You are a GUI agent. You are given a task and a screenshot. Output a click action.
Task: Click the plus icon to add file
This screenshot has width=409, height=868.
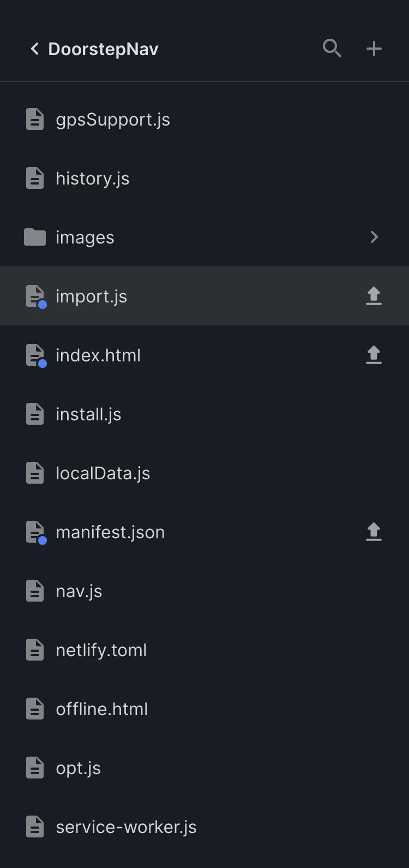click(x=374, y=49)
